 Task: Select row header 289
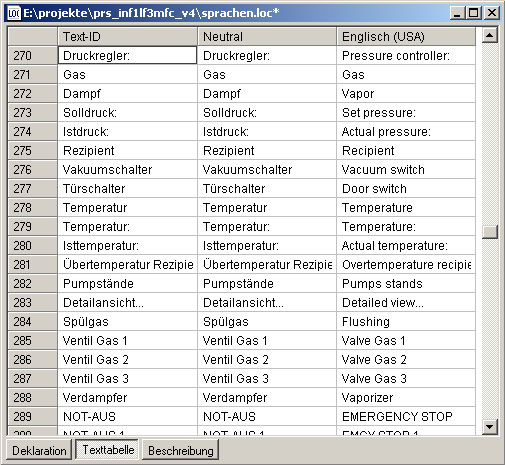tap(32, 416)
